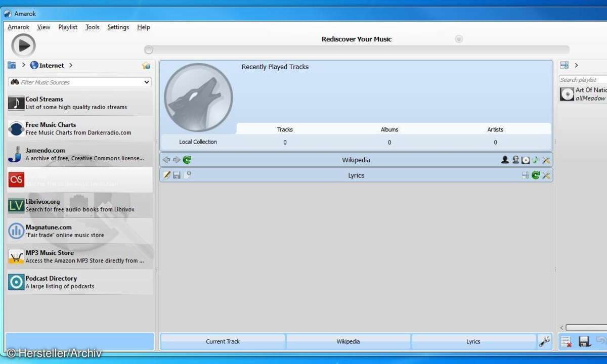Switch to Wikipedia applet tab at bottom
The height and width of the screenshot is (364, 607).
coord(348,342)
